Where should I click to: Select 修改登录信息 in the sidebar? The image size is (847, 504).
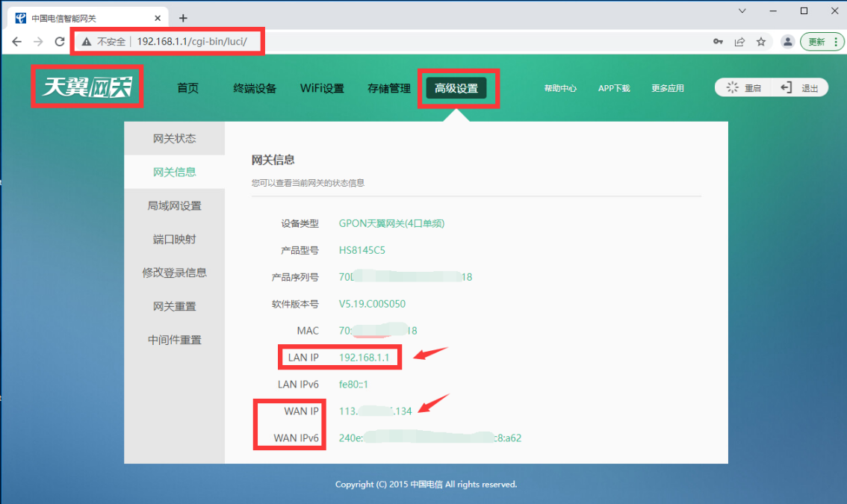(175, 273)
